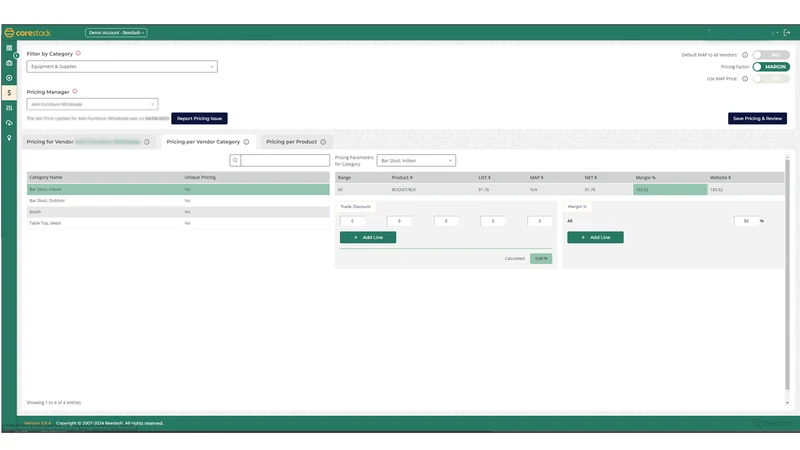The height and width of the screenshot is (450, 800).
Task: Click info icon on Pricing per Vendor Category tab
Action: pyautogui.click(x=246, y=142)
